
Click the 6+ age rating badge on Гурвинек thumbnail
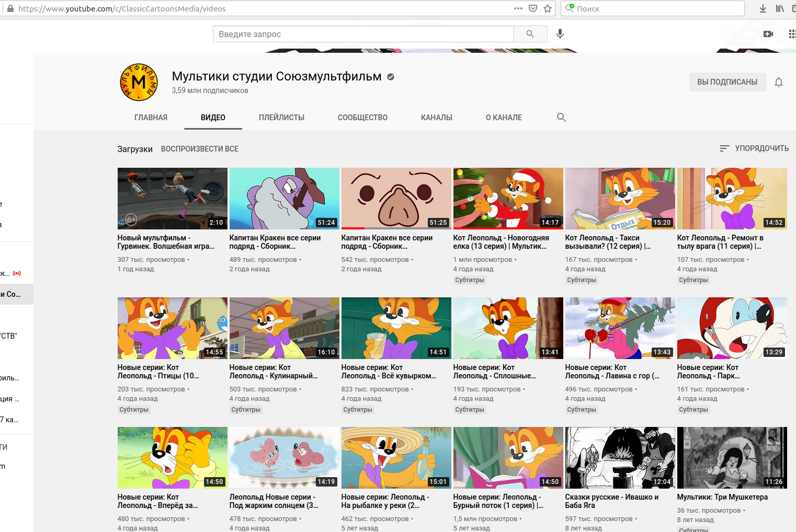[131, 219]
